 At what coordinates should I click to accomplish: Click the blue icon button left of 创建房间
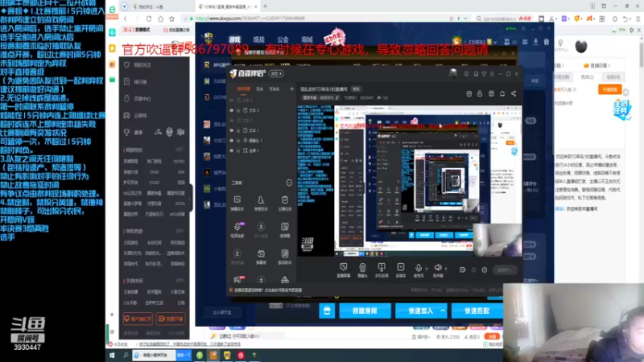coord(327,311)
